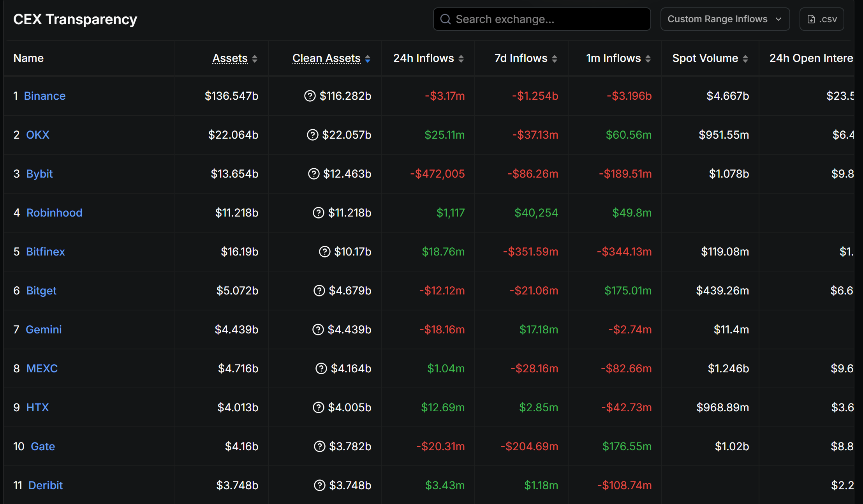Click the info icon beside Gemini clean assets
The height and width of the screenshot is (504, 863).
click(318, 330)
